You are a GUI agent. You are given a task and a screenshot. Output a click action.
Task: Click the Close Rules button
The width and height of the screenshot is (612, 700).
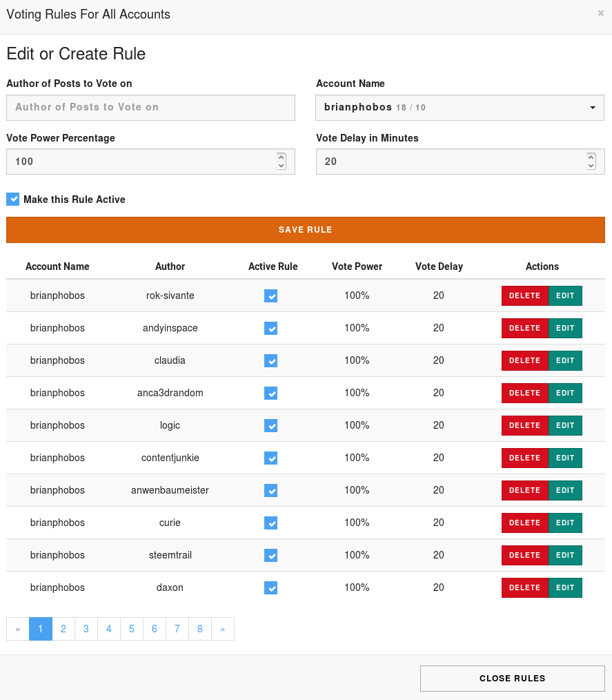click(x=513, y=679)
